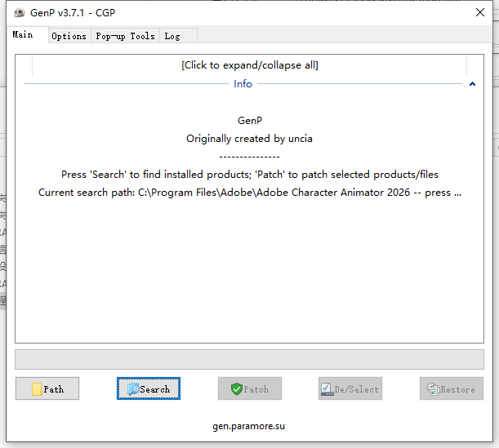The height and width of the screenshot is (448, 499).
Task: Toggle expand/collapse all groups header
Action: tap(249, 65)
